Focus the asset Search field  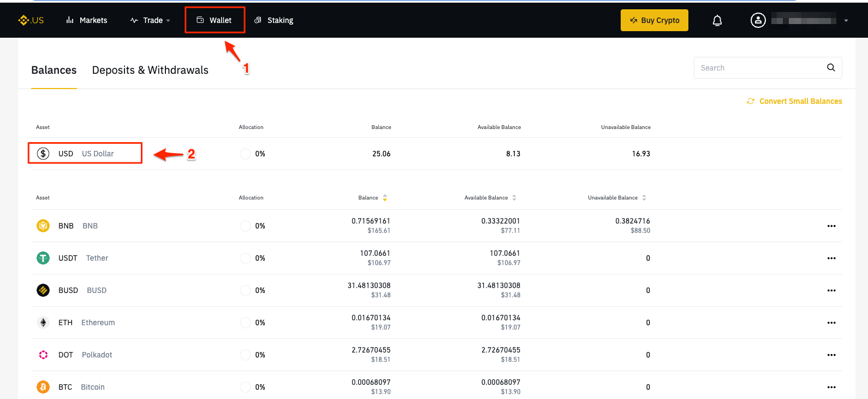pyautogui.click(x=768, y=68)
